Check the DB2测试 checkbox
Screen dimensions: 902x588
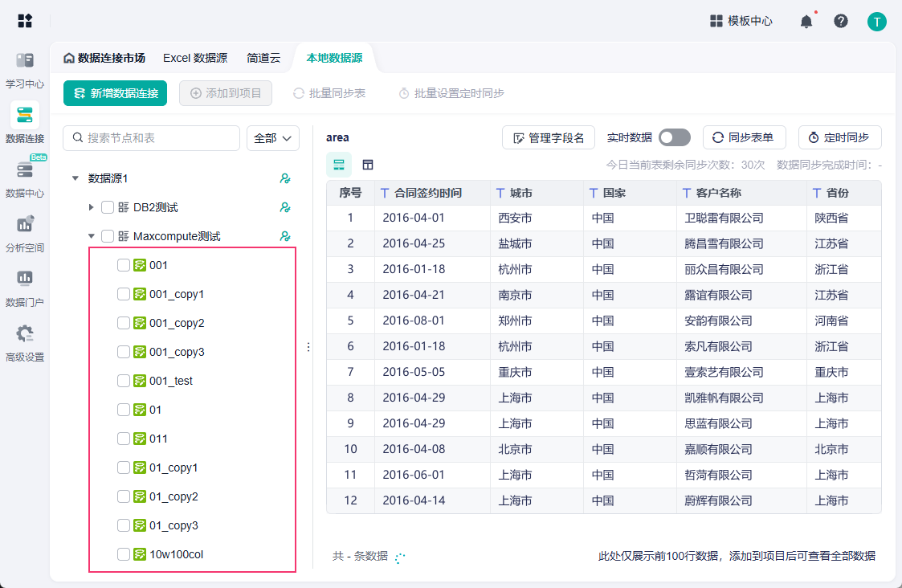108,207
